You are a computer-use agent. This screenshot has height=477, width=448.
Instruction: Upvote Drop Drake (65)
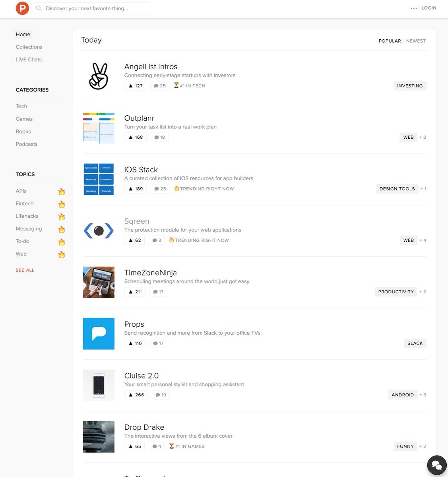[135, 446]
